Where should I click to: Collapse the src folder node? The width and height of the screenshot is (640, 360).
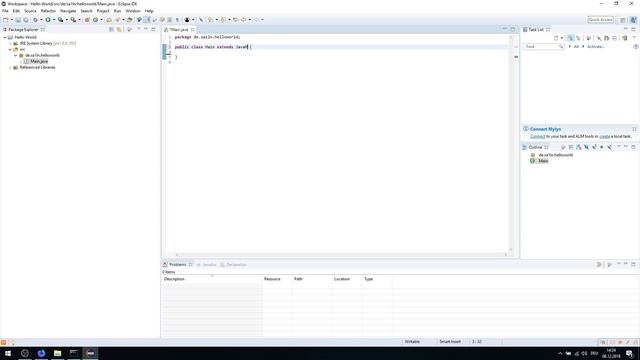point(10,49)
